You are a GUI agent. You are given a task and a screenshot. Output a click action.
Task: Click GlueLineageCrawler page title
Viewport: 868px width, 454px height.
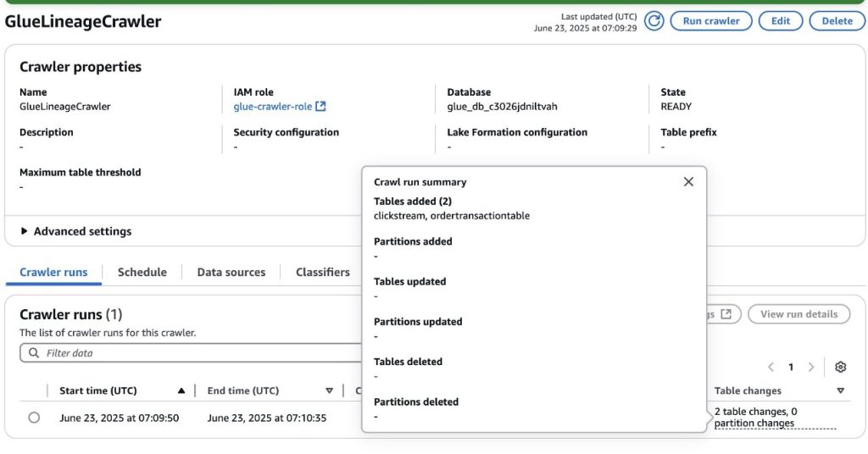(x=83, y=21)
